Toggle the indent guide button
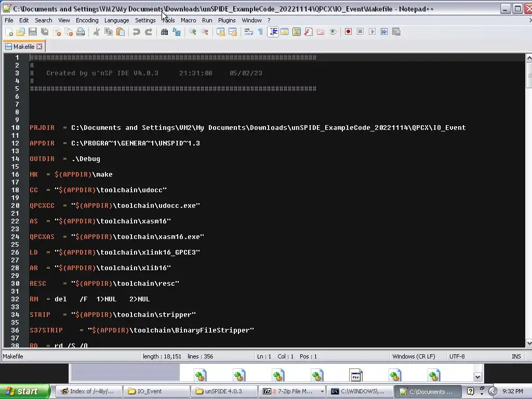 pos(273,32)
